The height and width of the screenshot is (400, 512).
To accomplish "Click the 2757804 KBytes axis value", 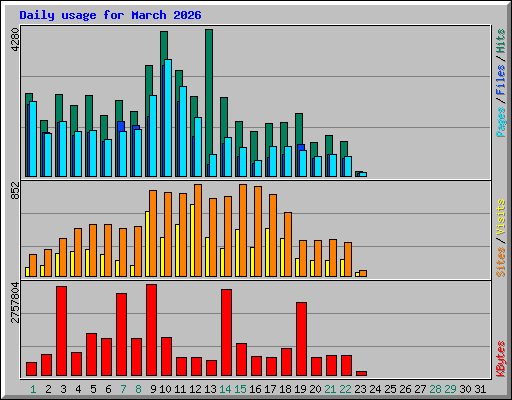I will pos(15,303).
